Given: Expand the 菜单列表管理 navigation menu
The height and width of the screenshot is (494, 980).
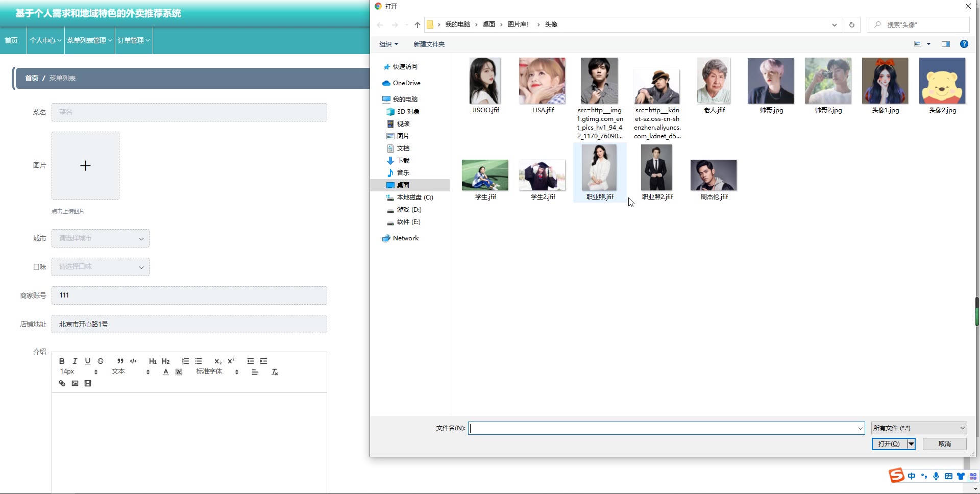Looking at the screenshot, I should pos(89,40).
